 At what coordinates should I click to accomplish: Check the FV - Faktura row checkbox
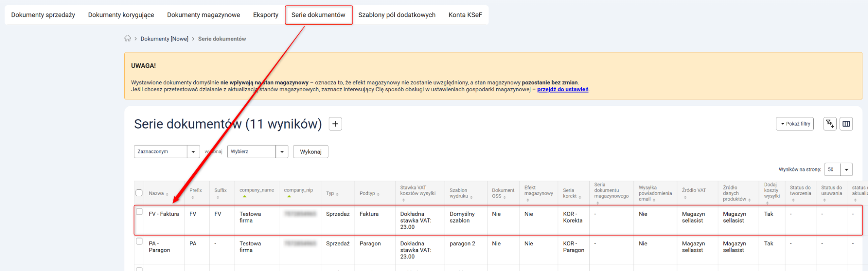coord(139,212)
